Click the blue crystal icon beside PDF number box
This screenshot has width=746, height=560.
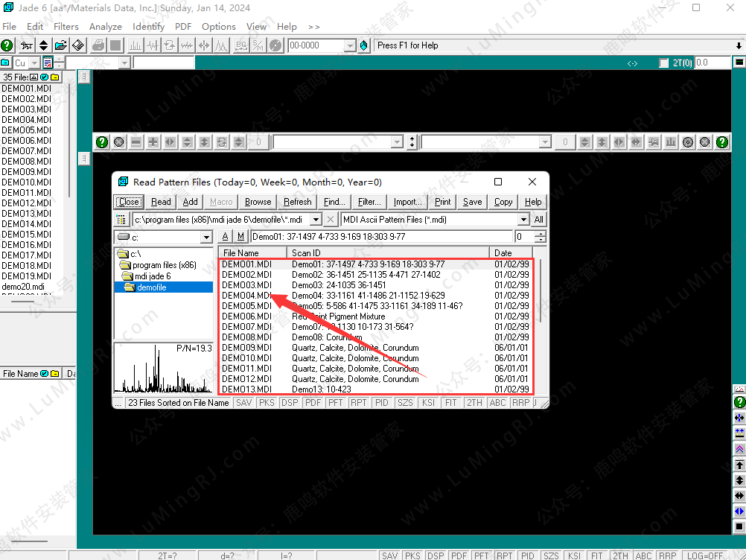click(363, 45)
